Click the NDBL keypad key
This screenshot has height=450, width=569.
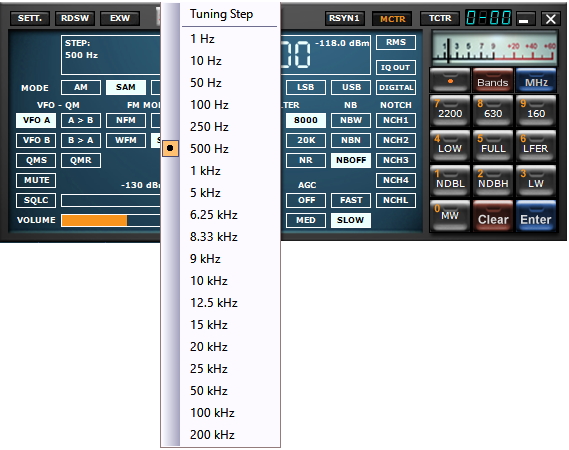pos(450,180)
